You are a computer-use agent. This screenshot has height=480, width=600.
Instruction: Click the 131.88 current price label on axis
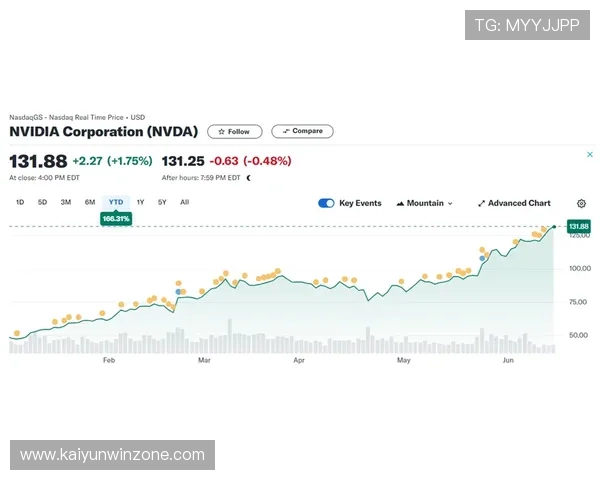click(578, 227)
